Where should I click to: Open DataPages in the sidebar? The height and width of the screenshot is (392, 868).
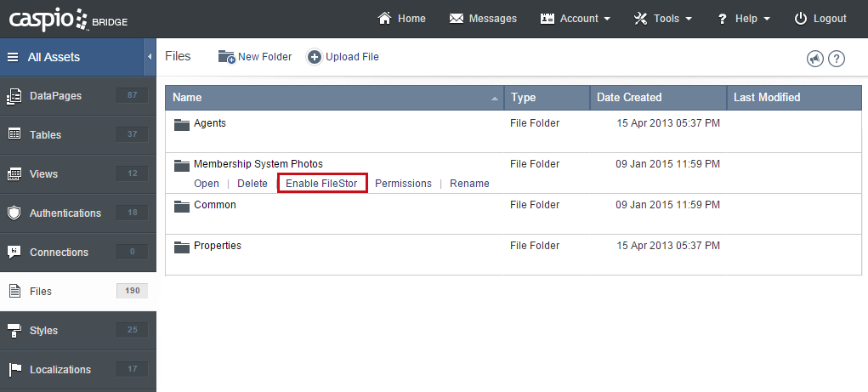pyautogui.click(x=56, y=96)
